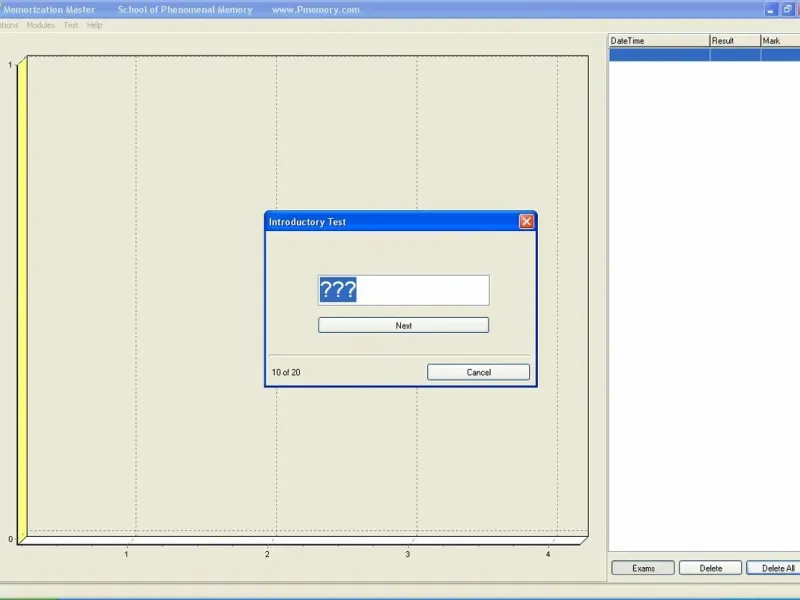Viewport: 800px width, 600px height.
Task: Click the yellow bar in the chart
Action: (x=22, y=299)
